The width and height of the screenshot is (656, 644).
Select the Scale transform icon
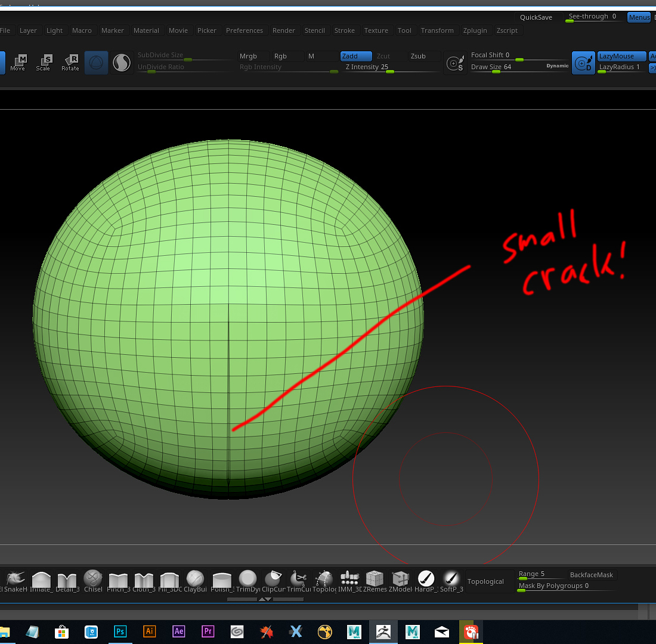coord(43,63)
